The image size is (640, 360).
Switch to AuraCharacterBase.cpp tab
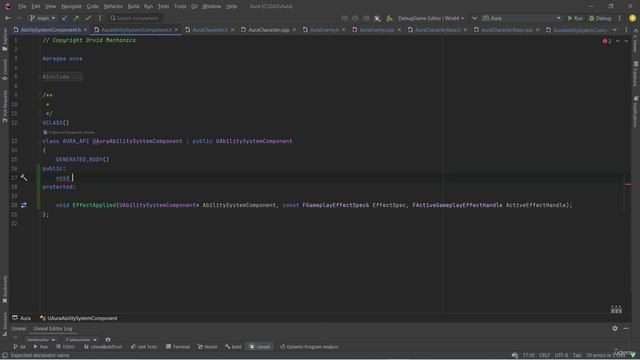[506, 30]
